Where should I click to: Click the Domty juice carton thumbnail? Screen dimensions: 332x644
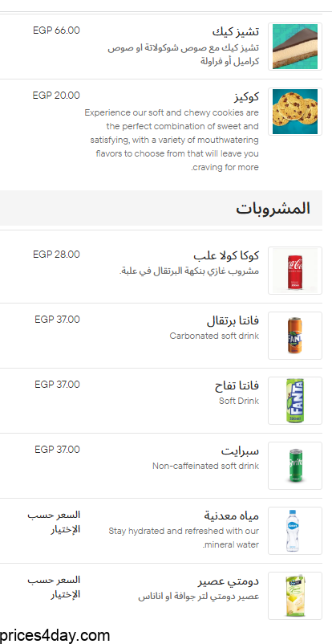point(295,596)
